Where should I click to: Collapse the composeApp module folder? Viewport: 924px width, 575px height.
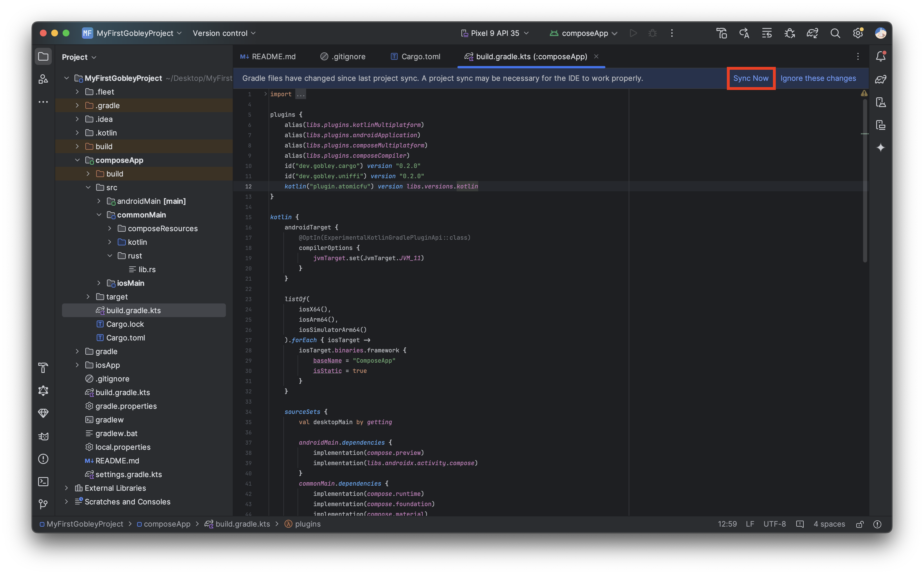(77, 160)
